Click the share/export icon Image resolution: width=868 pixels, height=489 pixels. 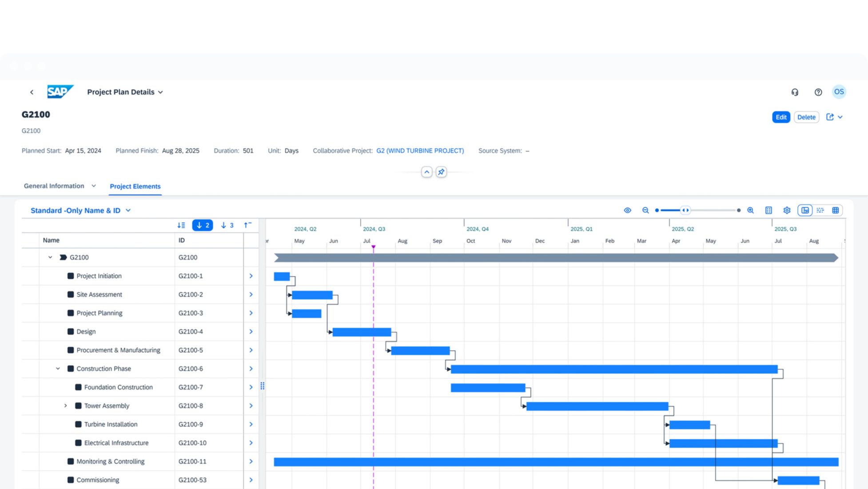coord(830,117)
